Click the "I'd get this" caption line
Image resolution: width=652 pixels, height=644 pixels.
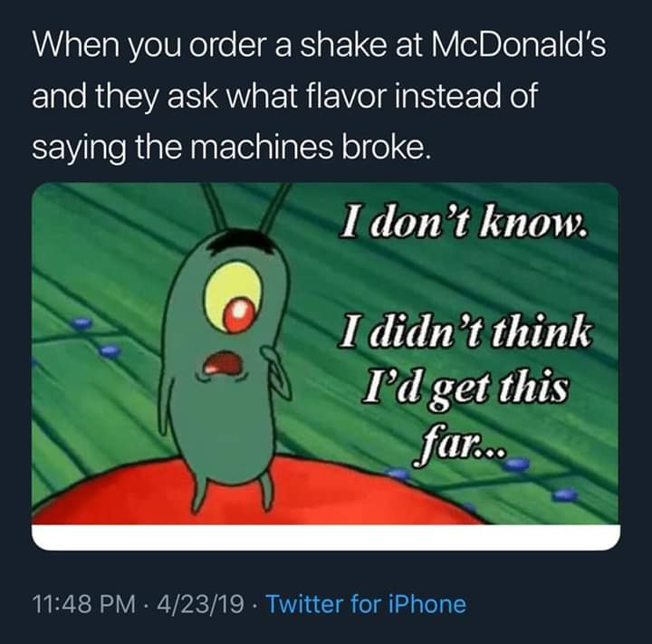[465, 389]
